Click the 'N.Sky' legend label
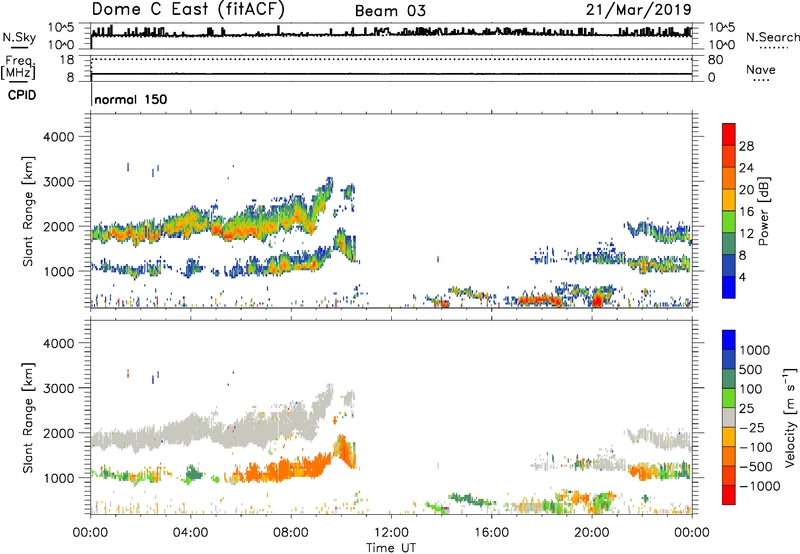This screenshot has height=554, width=800. tap(19, 37)
